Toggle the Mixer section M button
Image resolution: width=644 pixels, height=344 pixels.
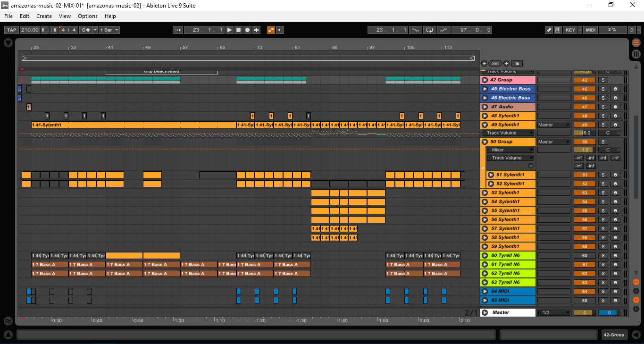[636, 300]
